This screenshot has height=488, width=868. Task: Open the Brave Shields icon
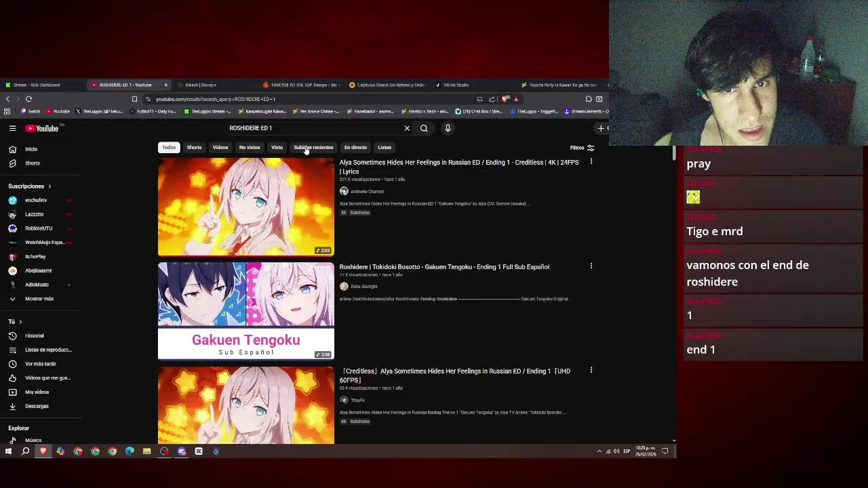pyautogui.click(x=505, y=99)
